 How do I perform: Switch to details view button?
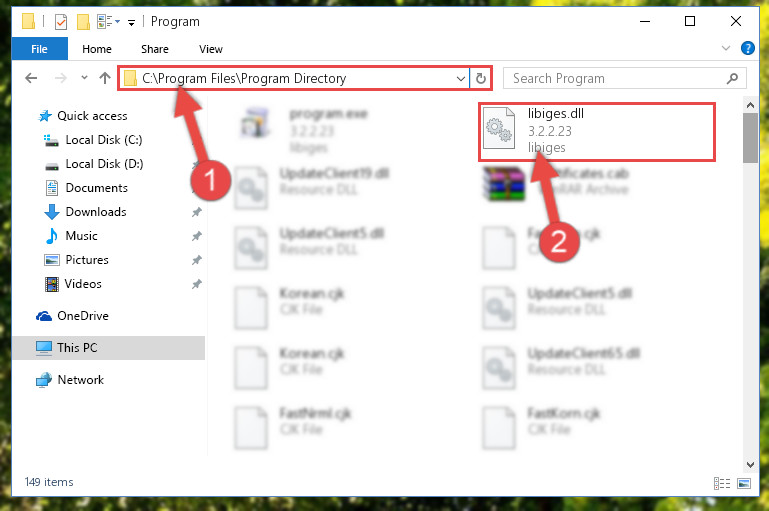(721, 484)
